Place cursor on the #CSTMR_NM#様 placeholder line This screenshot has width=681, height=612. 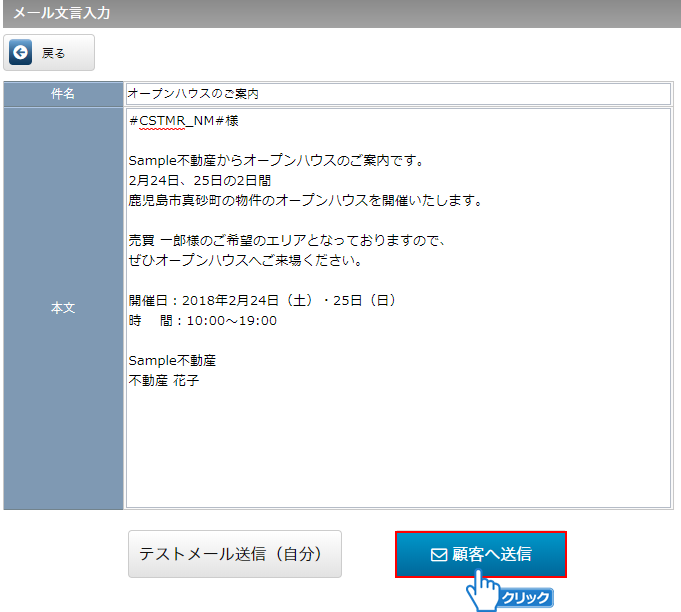(x=183, y=120)
